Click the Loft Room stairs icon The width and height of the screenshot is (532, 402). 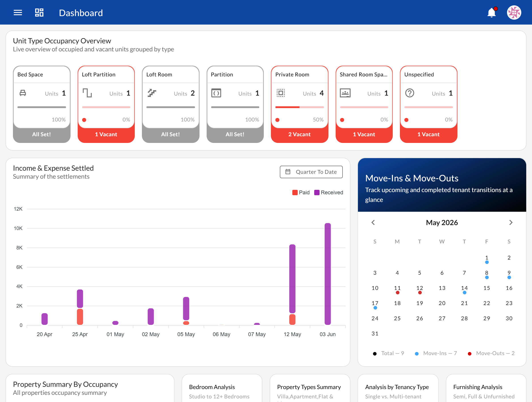click(x=152, y=93)
